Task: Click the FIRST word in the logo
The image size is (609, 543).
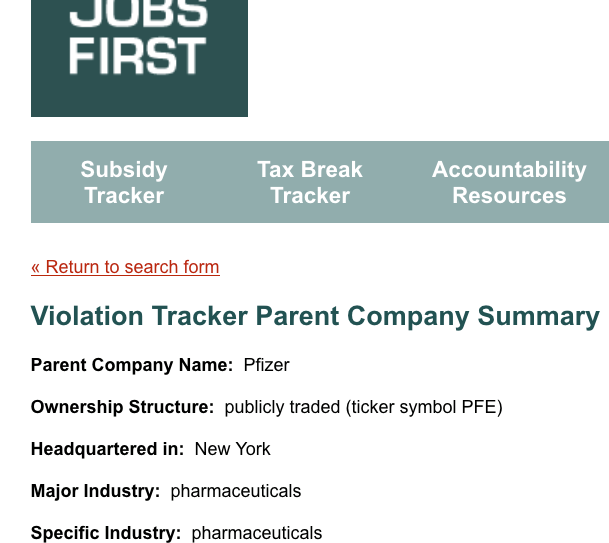Action: click(x=137, y=56)
